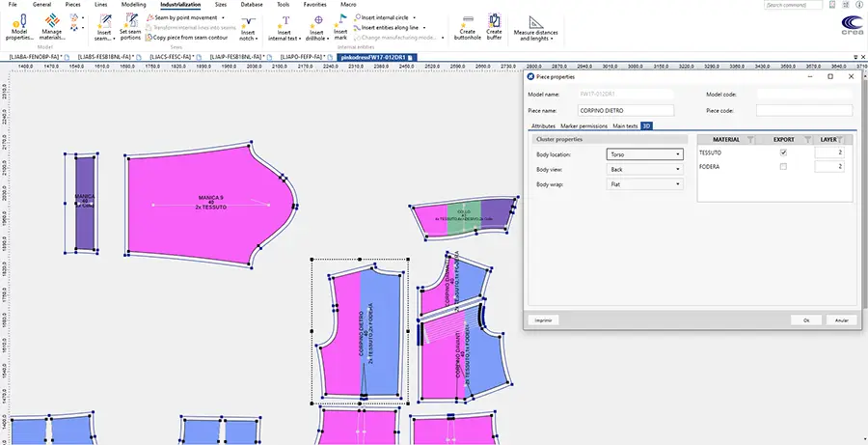Choose Set seam portions tool
Screen dimensions: 868x445
click(129, 27)
